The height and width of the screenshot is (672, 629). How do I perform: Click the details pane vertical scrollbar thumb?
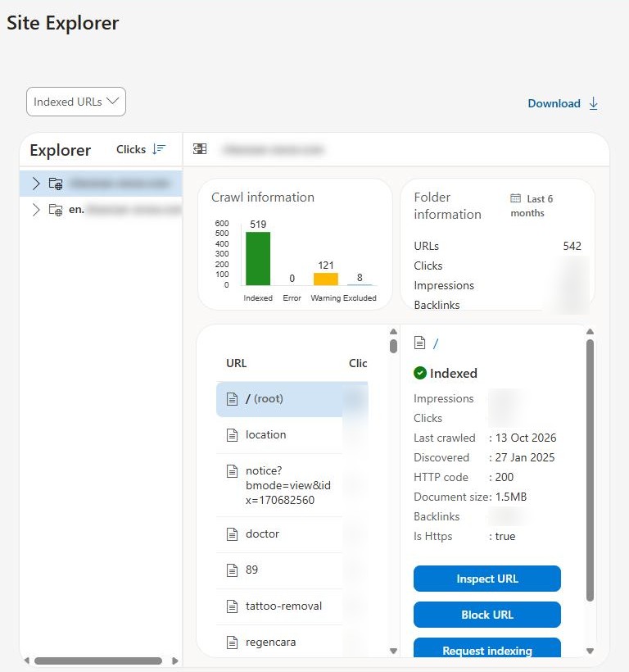coord(590,470)
